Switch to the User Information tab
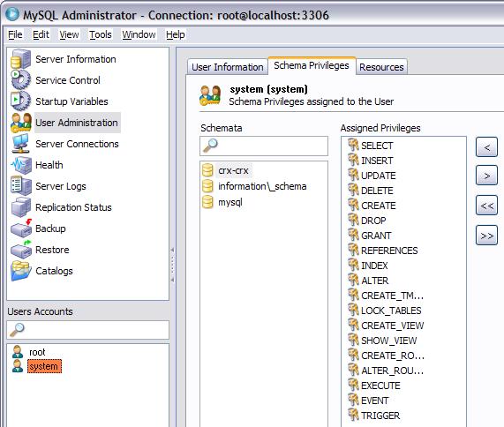The height and width of the screenshot is (427, 504). (228, 67)
